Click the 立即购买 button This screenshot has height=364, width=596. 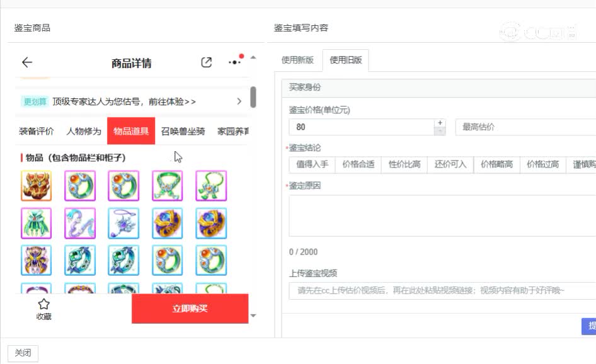[x=190, y=309]
